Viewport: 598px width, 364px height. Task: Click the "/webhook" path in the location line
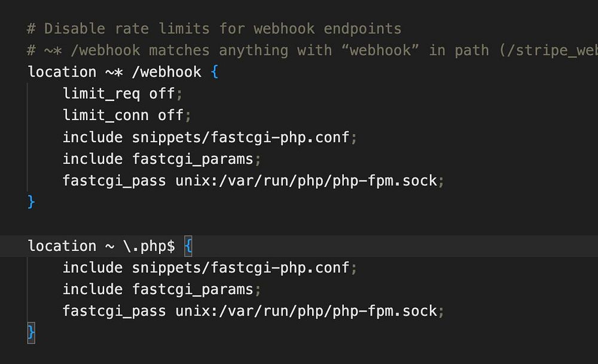click(x=166, y=72)
